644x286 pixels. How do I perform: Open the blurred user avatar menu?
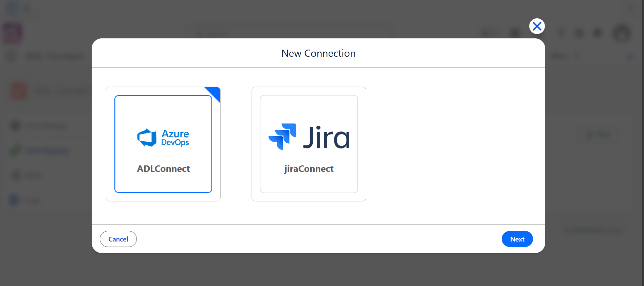click(x=622, y=33)
